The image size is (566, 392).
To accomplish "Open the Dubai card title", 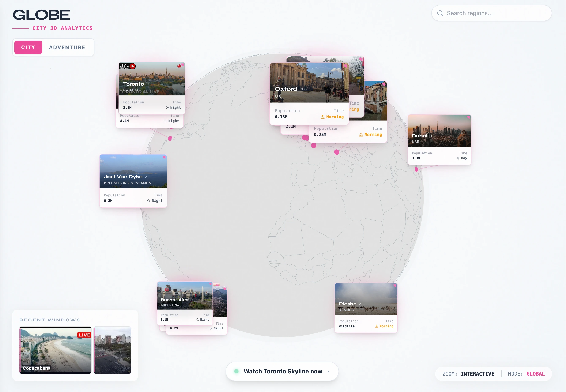I will pyautogui.click(x=419, y=136).
